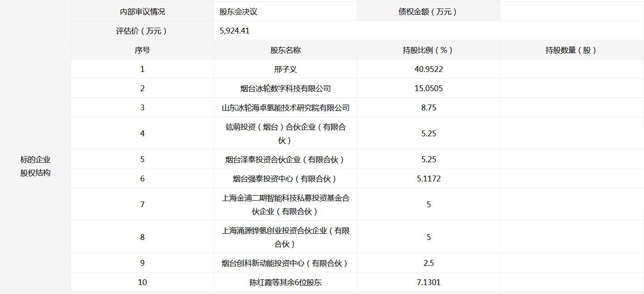Click the 内部审议情况 label cell
This screenshot has height=294, width=644.
click(142, 12)
